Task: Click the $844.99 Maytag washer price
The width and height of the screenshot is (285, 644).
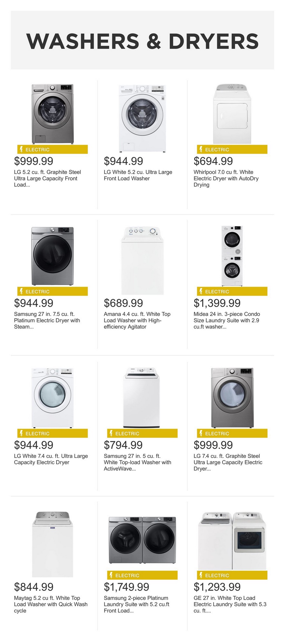Action: tap(34, 587)
